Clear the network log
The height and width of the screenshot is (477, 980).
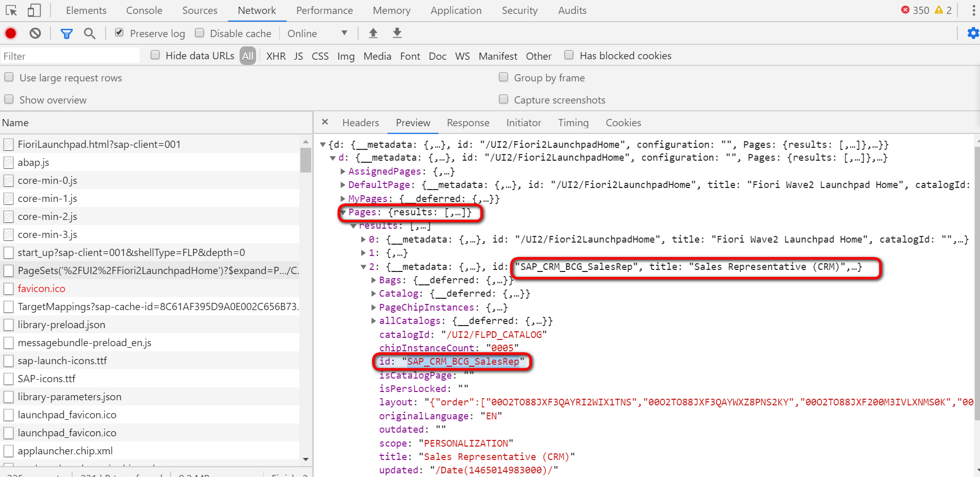point(35,33)
